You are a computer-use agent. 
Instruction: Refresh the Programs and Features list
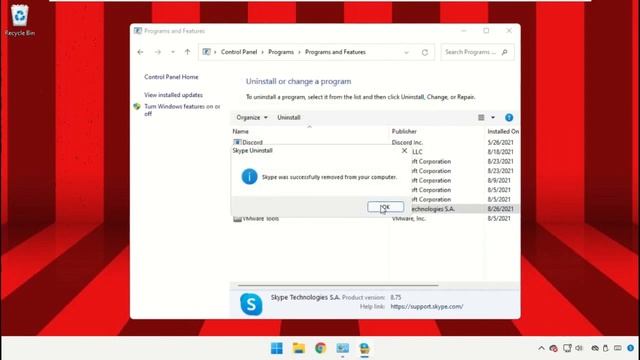tap(425, 53)
